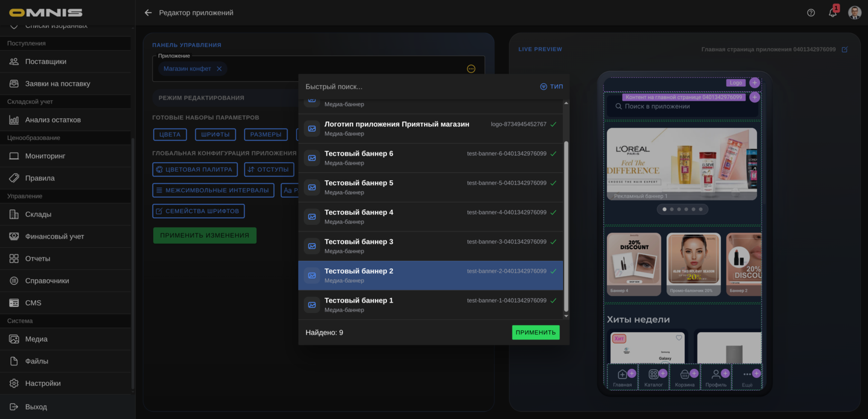This screenshot has width=868, height=419.
Task: Remove the Магазин конфет chip with the X
Action: point(219,69)
